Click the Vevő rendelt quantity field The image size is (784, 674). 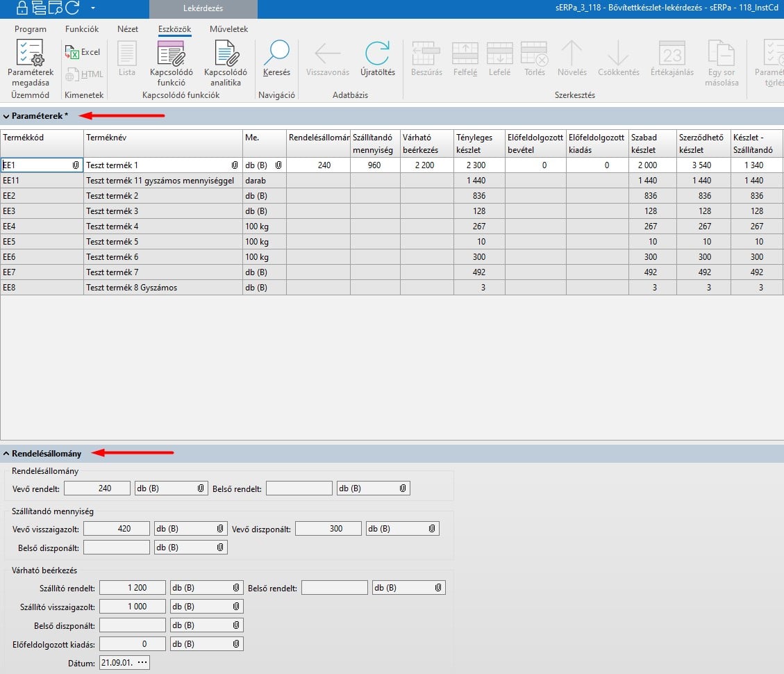point(97,488)
